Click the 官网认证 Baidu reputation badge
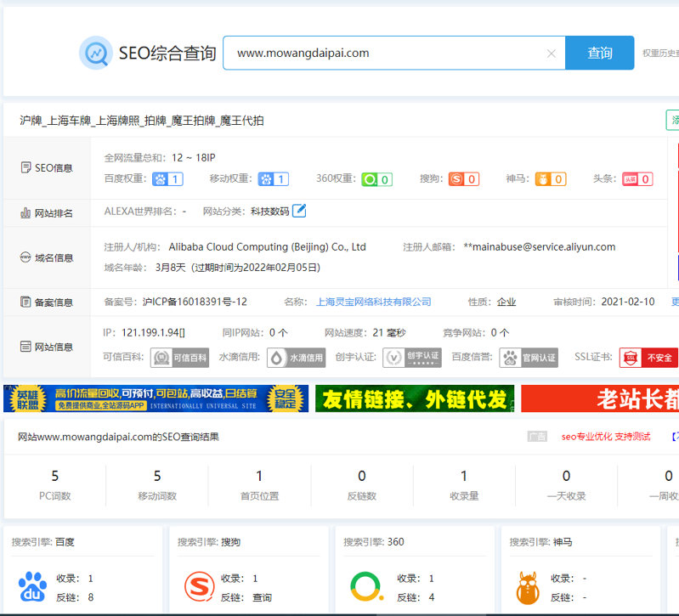Image resolution: width=679 pixels, height=616 pixels. pyautogui.click(x=529, y=358)
